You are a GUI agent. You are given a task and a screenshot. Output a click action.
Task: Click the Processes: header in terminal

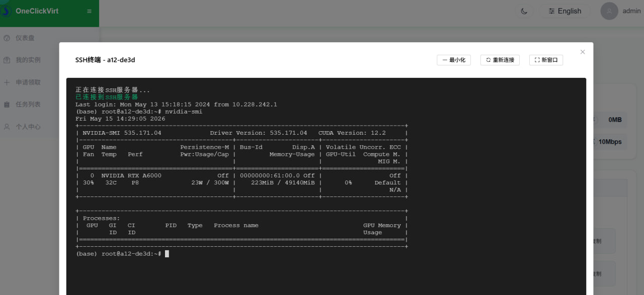101,218
